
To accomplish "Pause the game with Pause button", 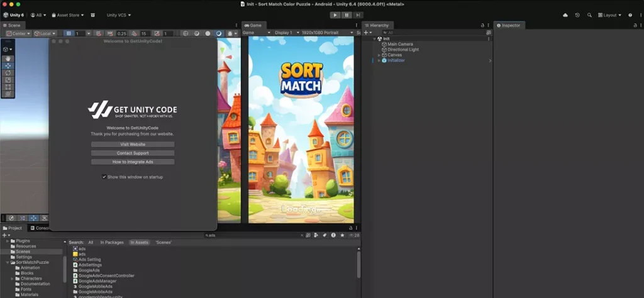I will coord(347,15).
